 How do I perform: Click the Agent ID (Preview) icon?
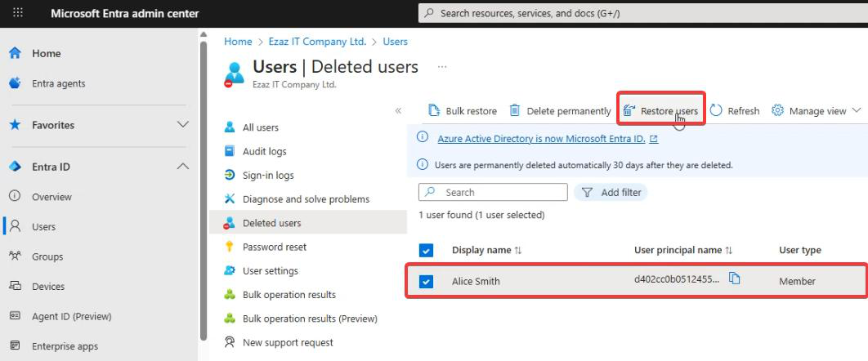coord(15,315)
